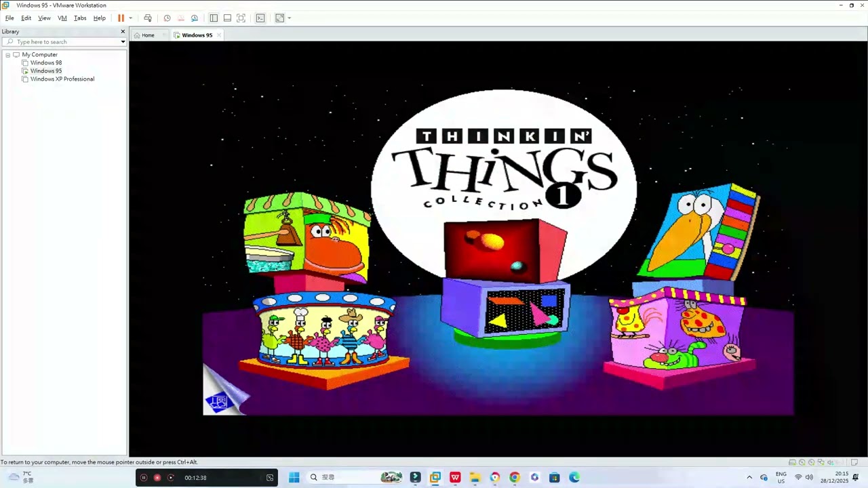Open the File menu
Screen dimensions: 868x488
pos(9,18)
